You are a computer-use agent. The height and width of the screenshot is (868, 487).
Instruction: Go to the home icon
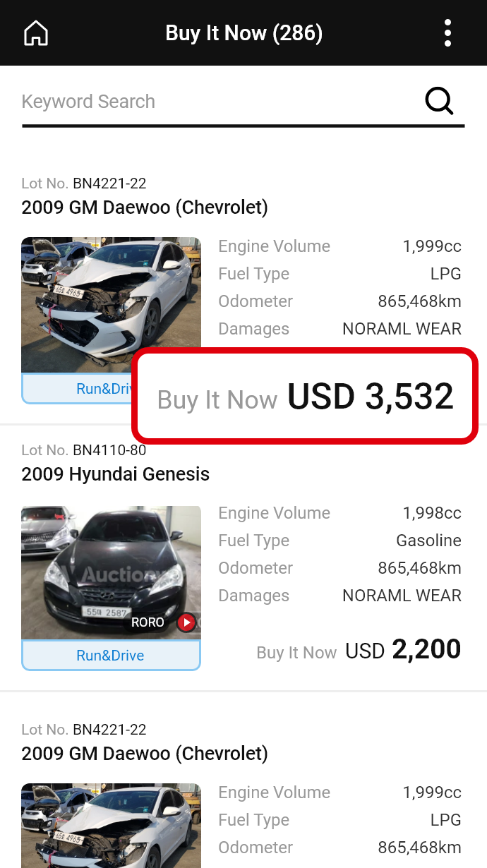coord(36,33)
